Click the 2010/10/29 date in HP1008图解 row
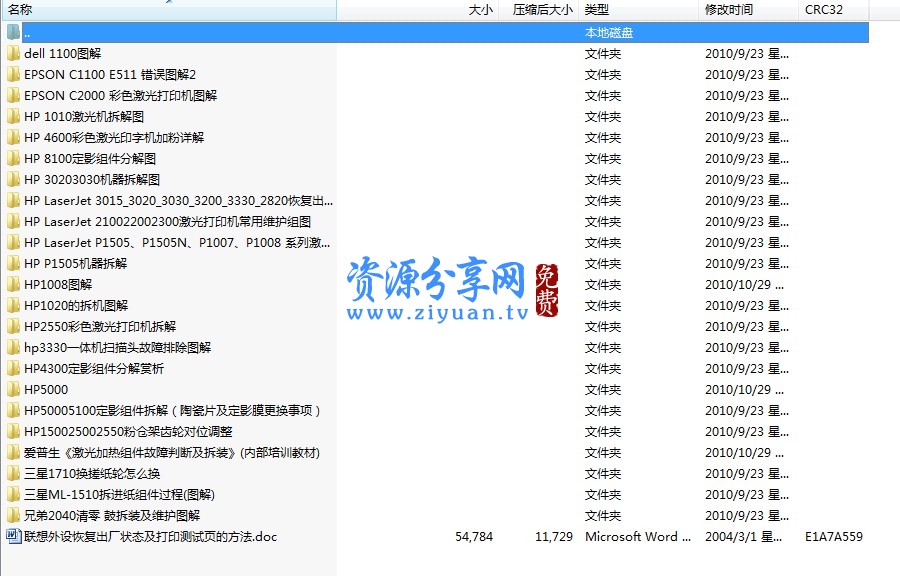The height and width of the screenshot is (576, 900). pos(744,285)
